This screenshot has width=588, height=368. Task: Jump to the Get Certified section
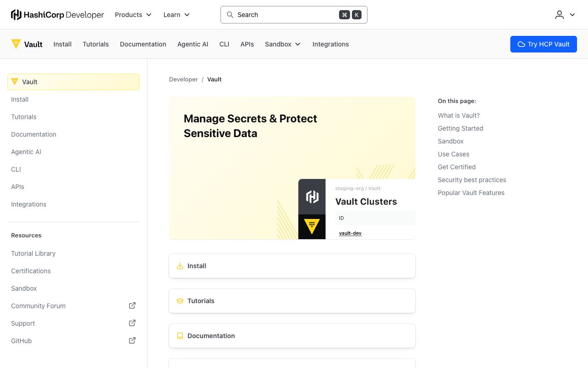pos(457,167)
